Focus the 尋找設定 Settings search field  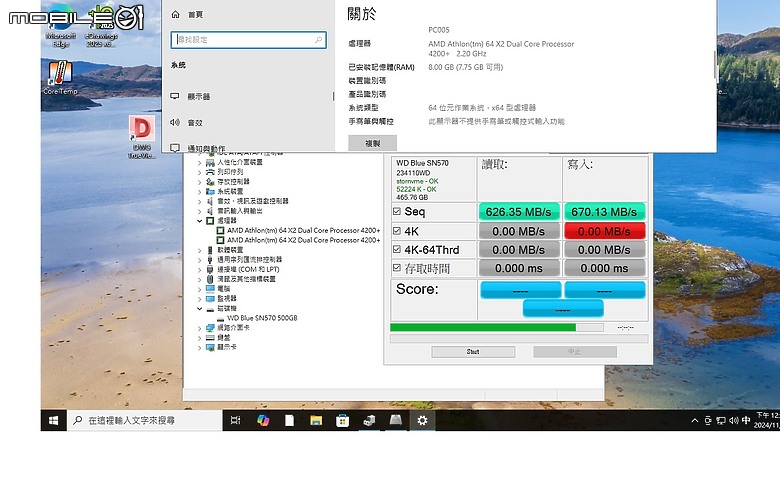[x=248, y=40]
